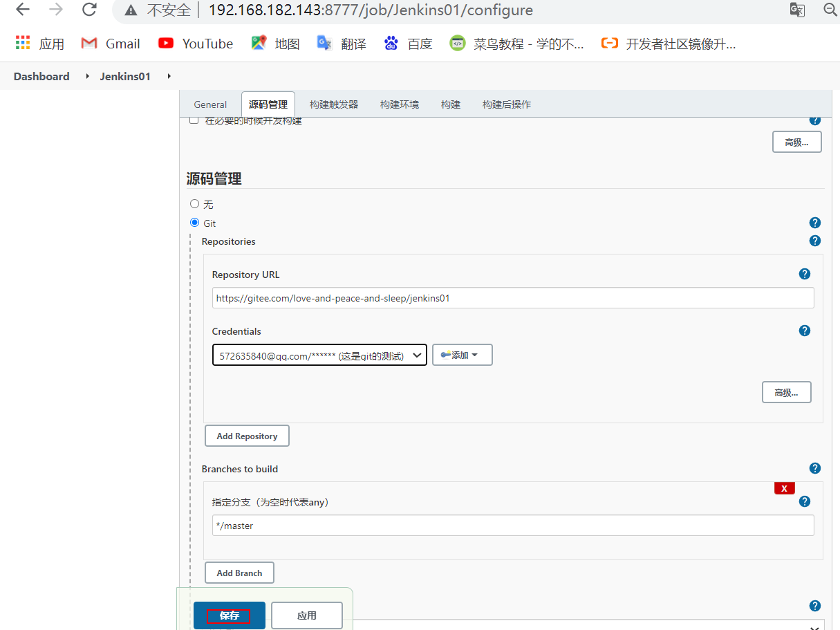Screen dimensions: 840x630
Task: Click the Google Translate icon in address bar
Action: point(796,10)
